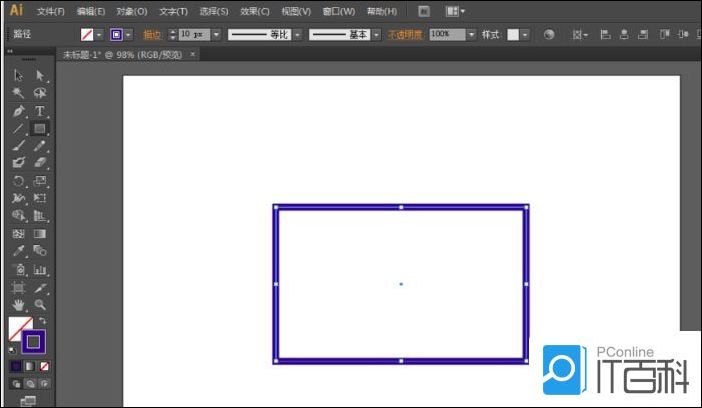
Task: Close the 未标题-1 document tab
Action: click(x=193, y=54)
